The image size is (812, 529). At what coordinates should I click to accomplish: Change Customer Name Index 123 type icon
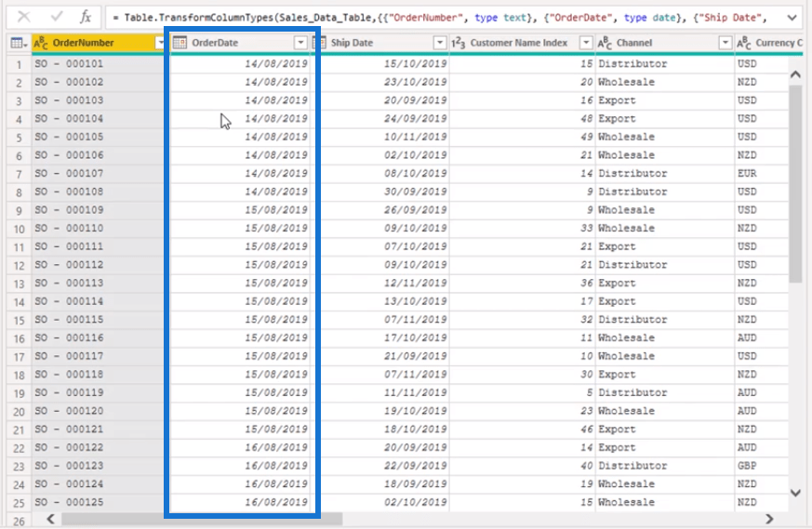click(x=459, y=43)
